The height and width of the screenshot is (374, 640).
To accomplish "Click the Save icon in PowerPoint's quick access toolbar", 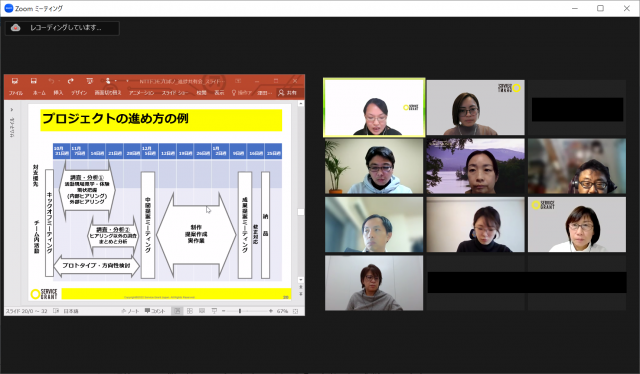I will [x=33, y=81].
